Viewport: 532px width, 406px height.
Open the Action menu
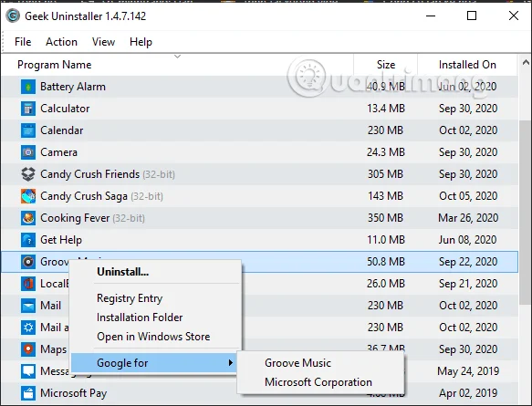(x=61, y=42)
